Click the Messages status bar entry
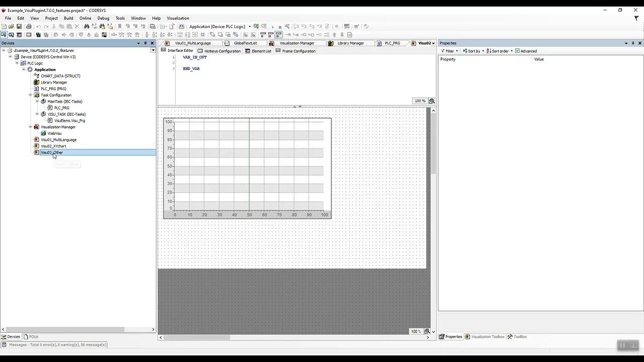The height and width of the screenshot is (362, 644). (54, 345)
